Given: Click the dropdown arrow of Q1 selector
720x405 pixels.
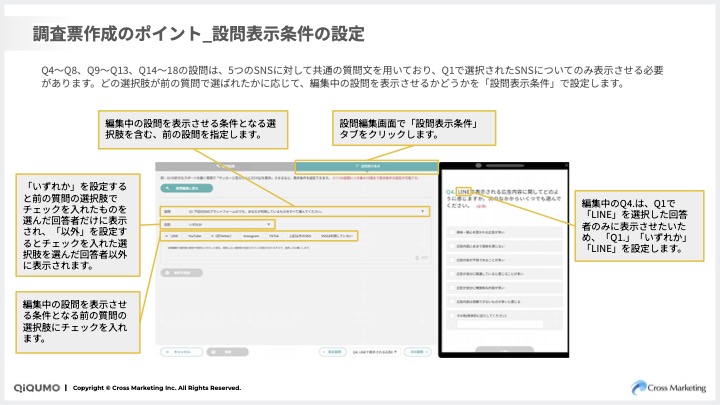Looking at the screenshot, I should coord(423,212).
